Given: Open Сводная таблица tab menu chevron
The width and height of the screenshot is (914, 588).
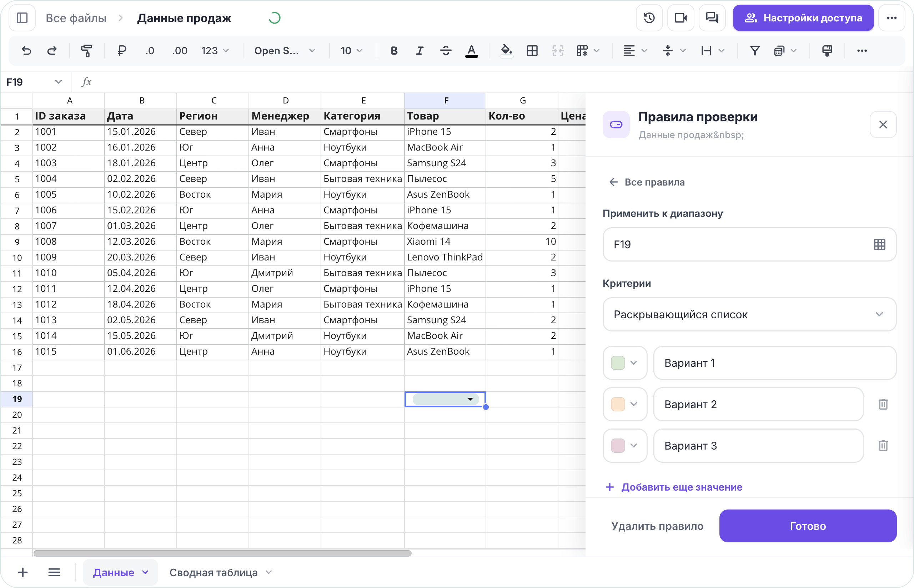Looking at the screenshot, I should click(x=269, y=572).
